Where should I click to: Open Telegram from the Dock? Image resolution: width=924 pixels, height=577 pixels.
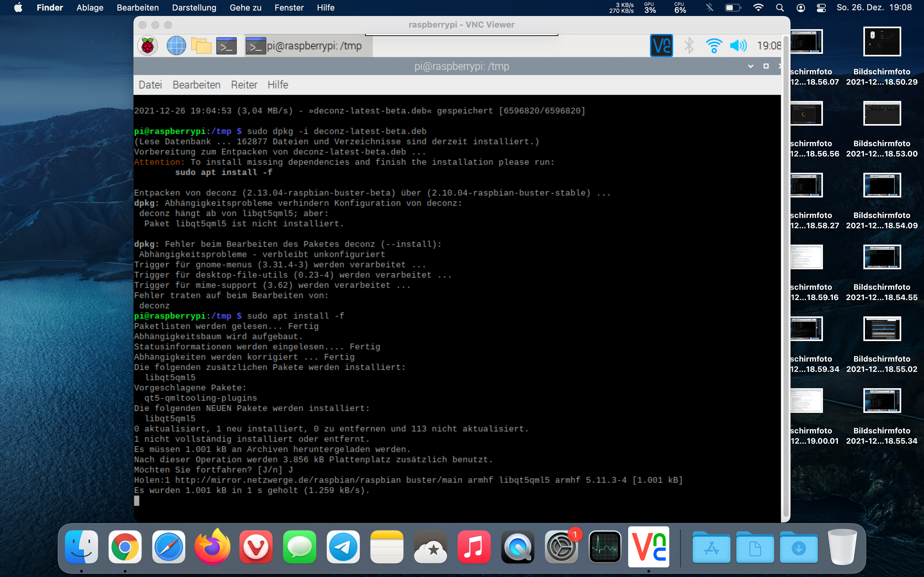(x=343, y=547)
